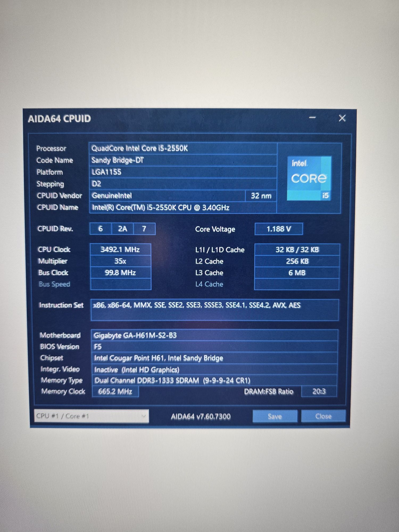Click the CPU clock 3492.1 MHz

pyautogui.click(x=120, y=250)
